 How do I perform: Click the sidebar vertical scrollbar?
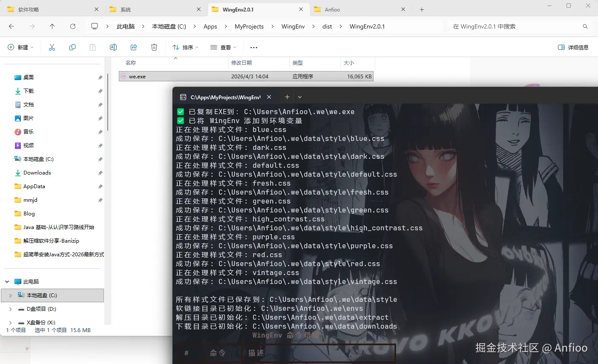point(108,102)
